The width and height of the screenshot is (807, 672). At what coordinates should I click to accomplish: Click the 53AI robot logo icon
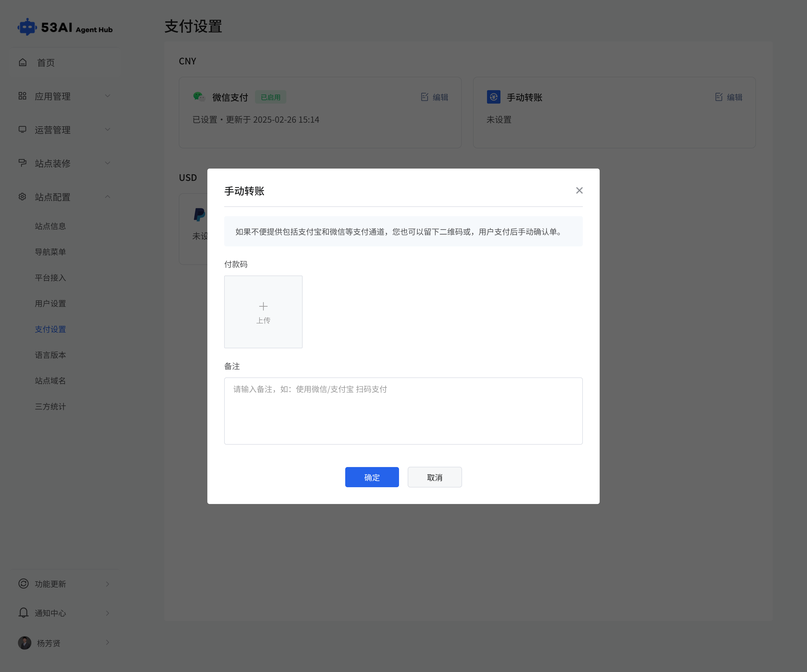pyautogui.click(x=27, y=27)
